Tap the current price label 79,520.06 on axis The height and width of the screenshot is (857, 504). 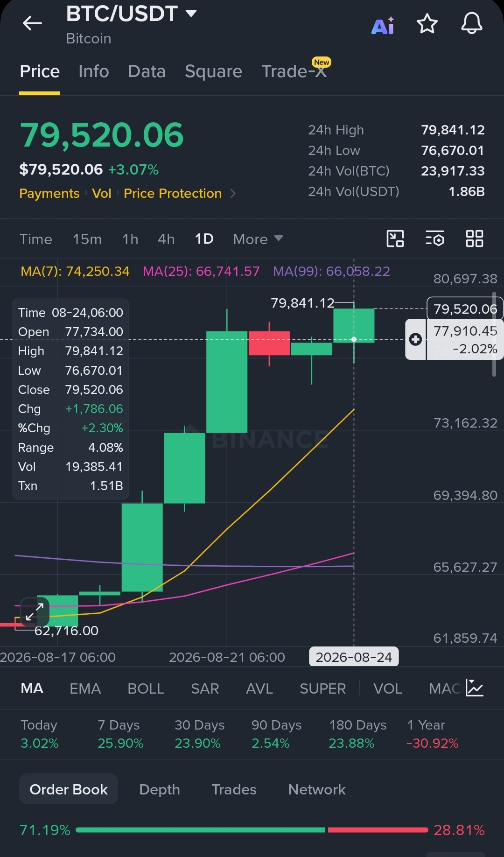(x=465, y=309)
